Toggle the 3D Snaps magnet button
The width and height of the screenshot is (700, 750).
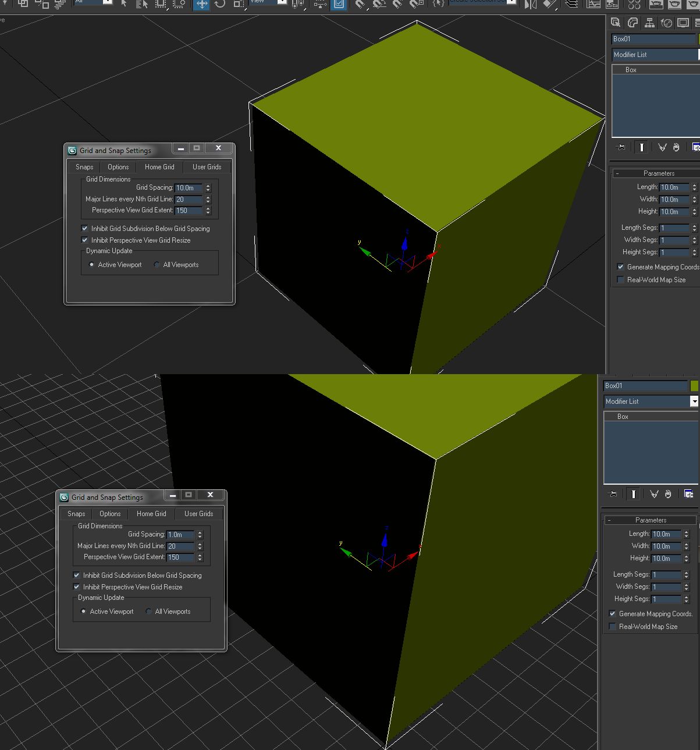pyautogui.click(x=361, y=4)
